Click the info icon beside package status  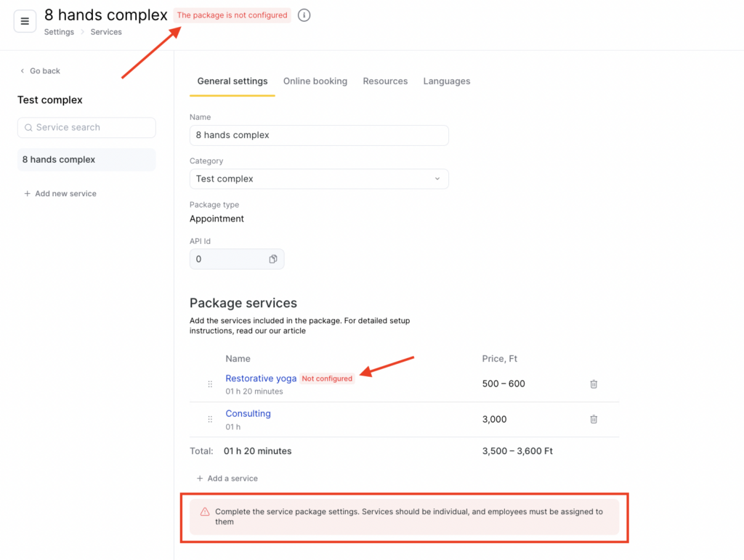[x=304, y=15]
